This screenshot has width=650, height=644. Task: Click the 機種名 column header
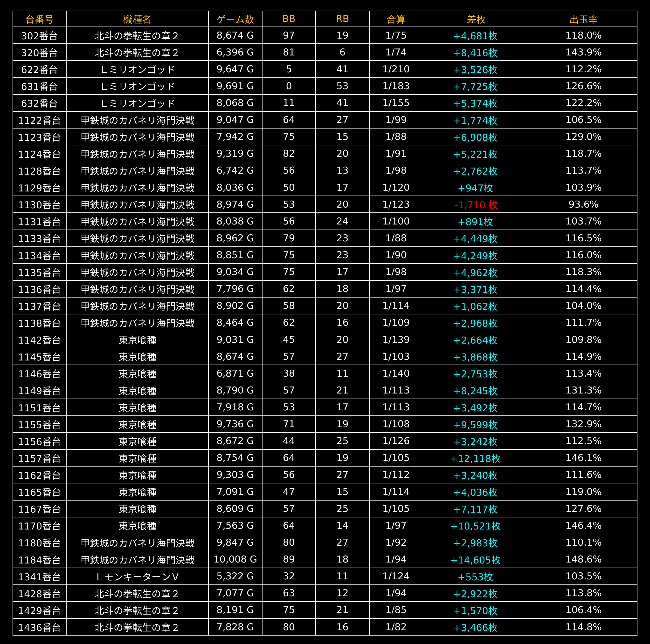coord(137,19)
